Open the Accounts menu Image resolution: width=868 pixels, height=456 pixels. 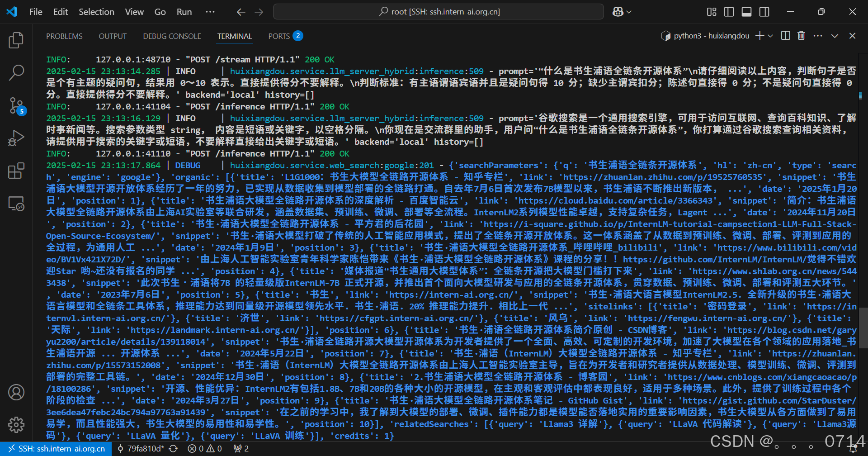[x=16, y=392]
